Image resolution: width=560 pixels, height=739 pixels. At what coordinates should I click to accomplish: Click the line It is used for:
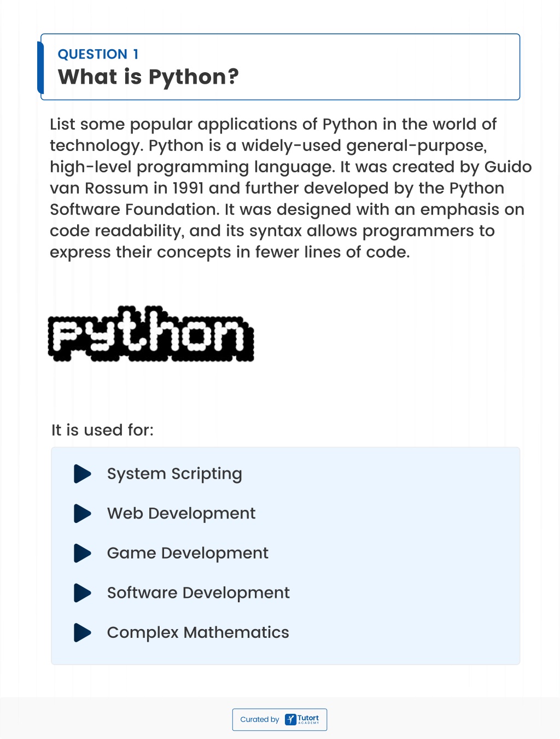102,430
